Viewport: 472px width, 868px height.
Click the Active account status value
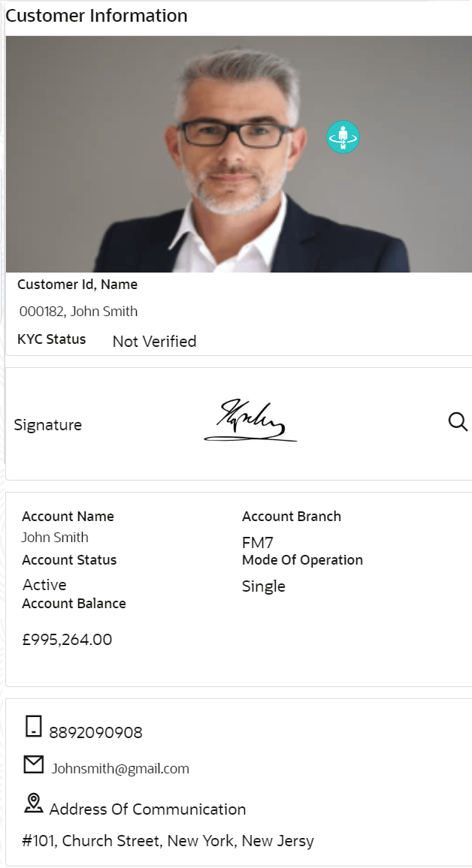pos(44,585)
